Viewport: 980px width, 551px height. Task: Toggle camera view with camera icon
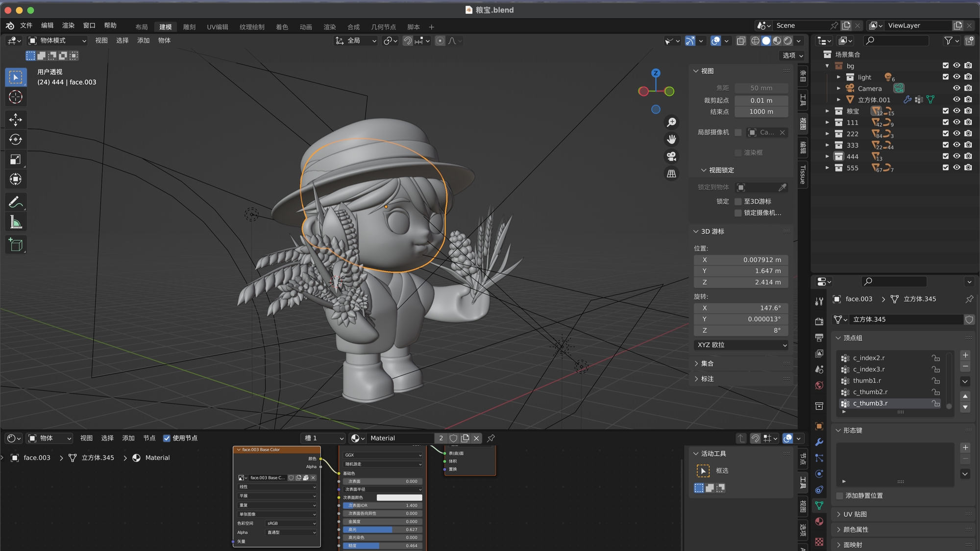coord(671,156)
